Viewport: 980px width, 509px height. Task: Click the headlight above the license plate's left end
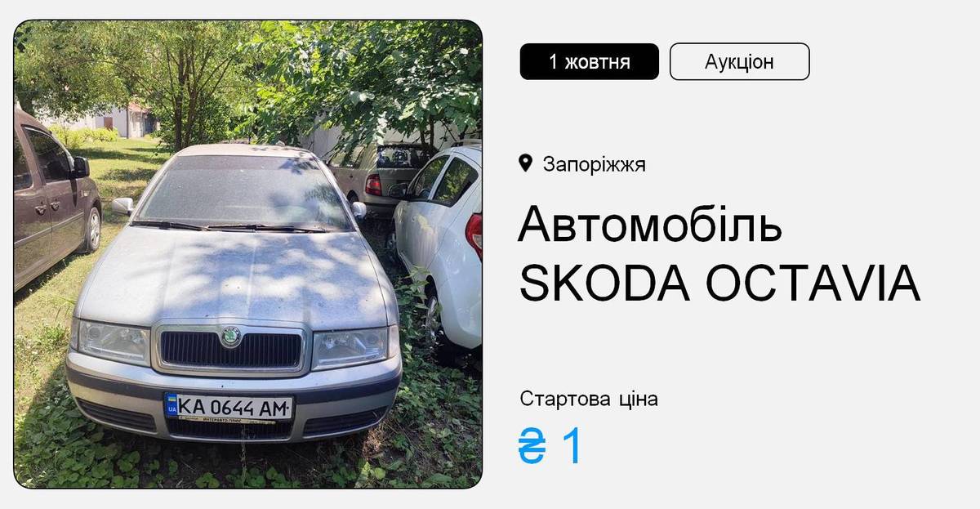click(x=111, y=342)
